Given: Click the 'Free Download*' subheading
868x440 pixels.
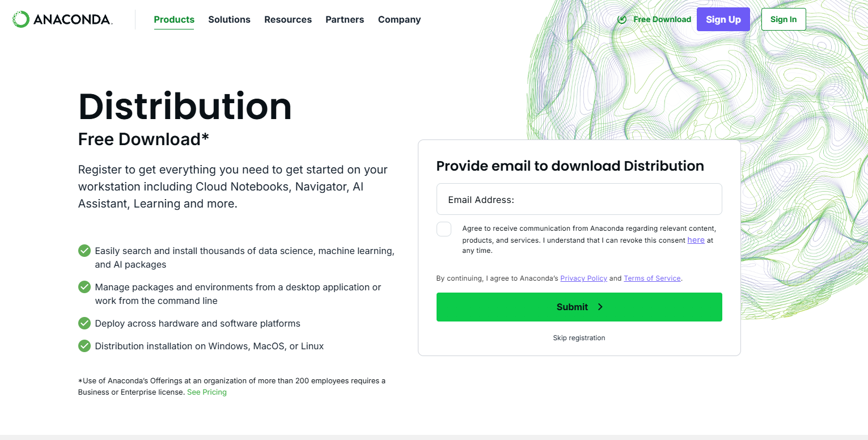Looking at the screenshot, I should [x=143, y=139].
